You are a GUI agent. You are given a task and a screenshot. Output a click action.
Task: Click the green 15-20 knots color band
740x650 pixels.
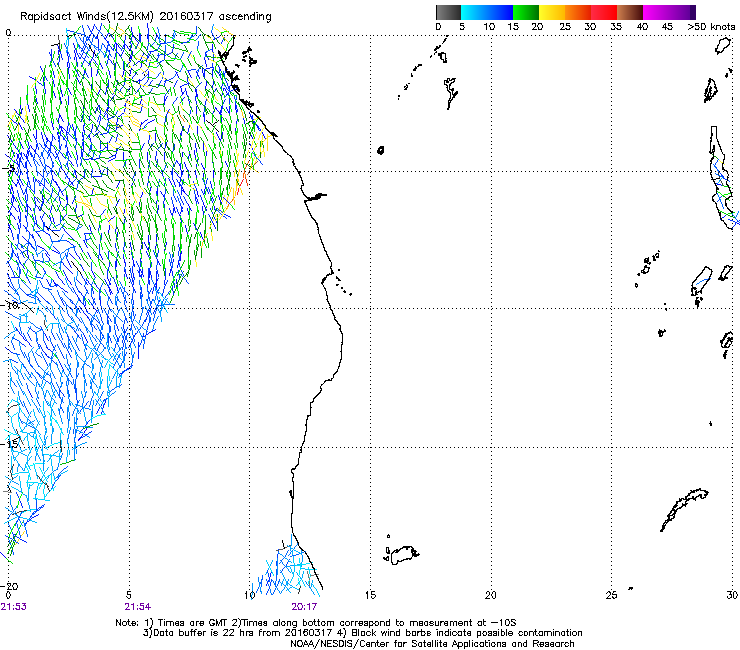(526, 12)
